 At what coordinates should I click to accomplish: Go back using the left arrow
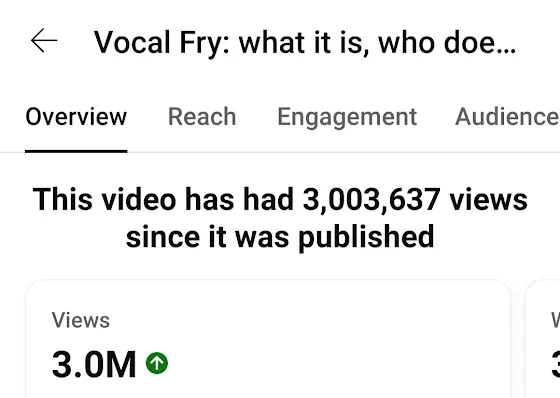tap(44, 40)
